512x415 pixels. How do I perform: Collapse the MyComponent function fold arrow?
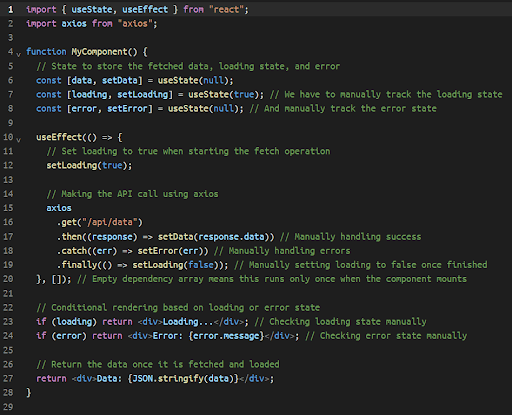(19, 54)
